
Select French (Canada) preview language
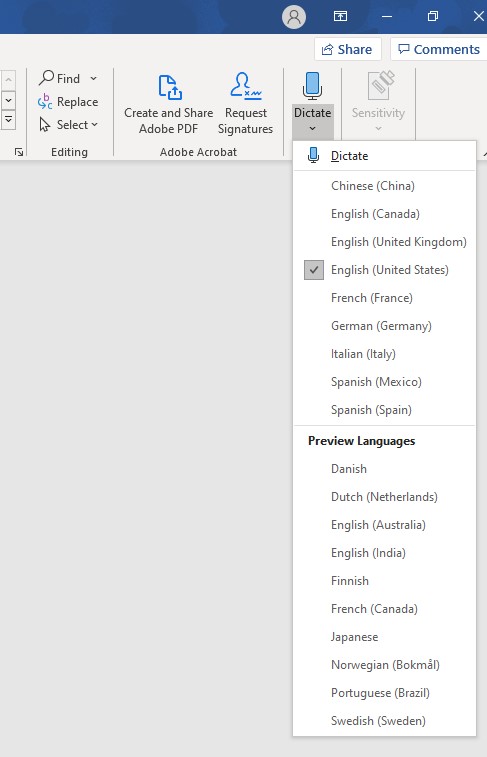(x=384, y=609)
